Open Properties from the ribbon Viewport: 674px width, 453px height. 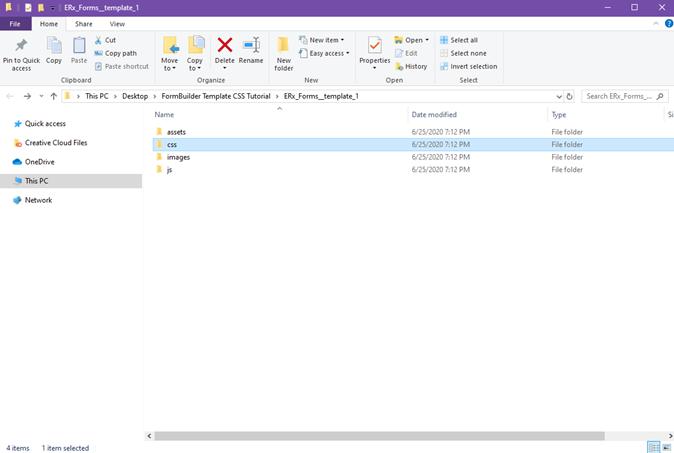coord(374,50)
